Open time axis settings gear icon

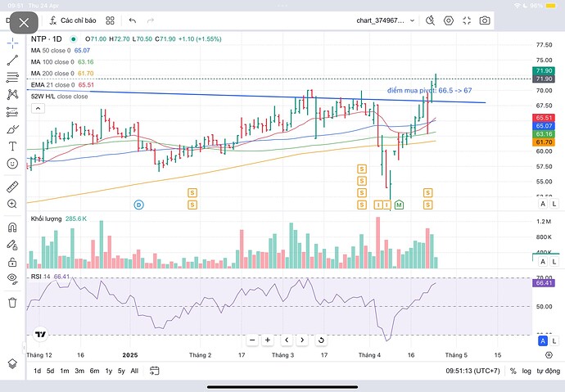click(549, 355)
